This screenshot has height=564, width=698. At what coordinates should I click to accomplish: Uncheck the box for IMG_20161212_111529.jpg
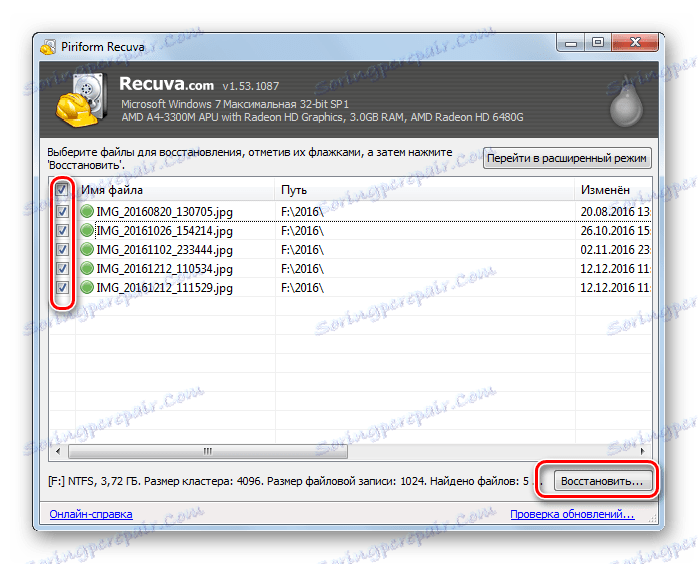coord(62,288)
